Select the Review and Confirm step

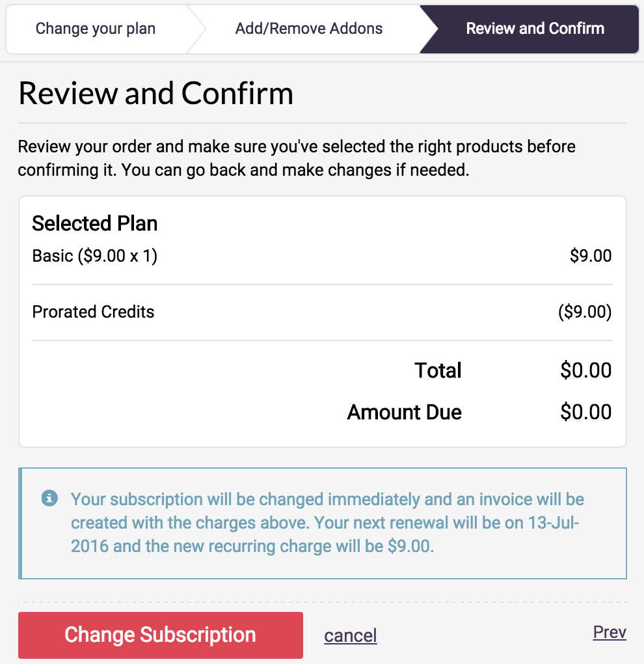coord(535,29)
